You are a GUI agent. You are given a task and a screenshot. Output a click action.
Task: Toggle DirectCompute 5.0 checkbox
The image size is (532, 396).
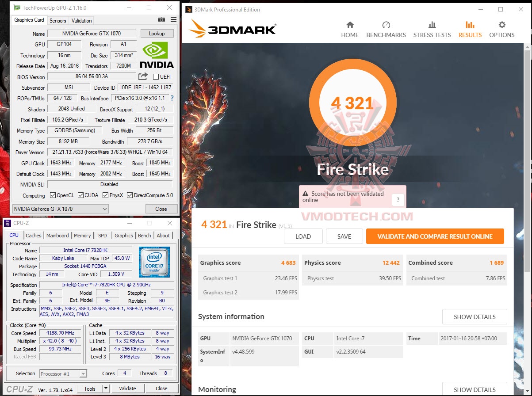coord(130,195)
